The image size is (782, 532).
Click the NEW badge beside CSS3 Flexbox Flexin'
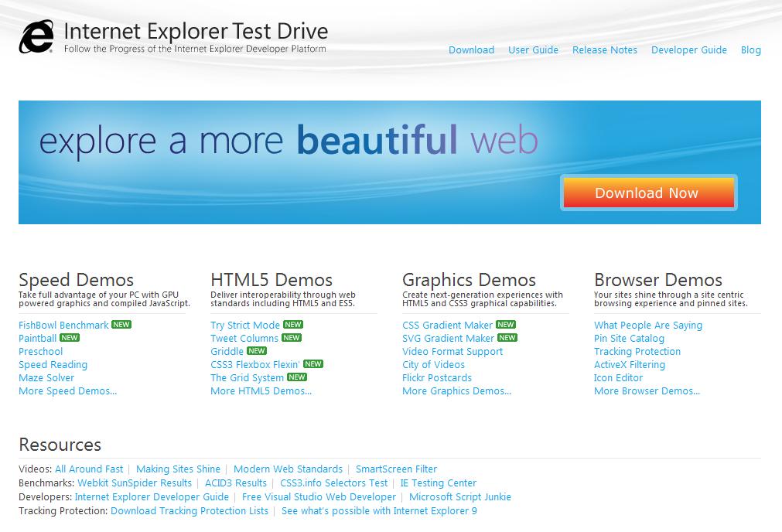(x=312, y=364)
